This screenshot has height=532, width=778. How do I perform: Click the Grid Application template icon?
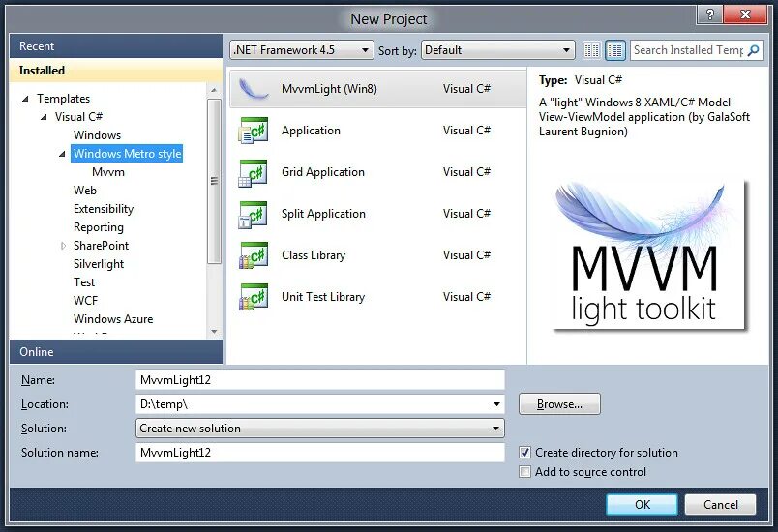[254, 172]
